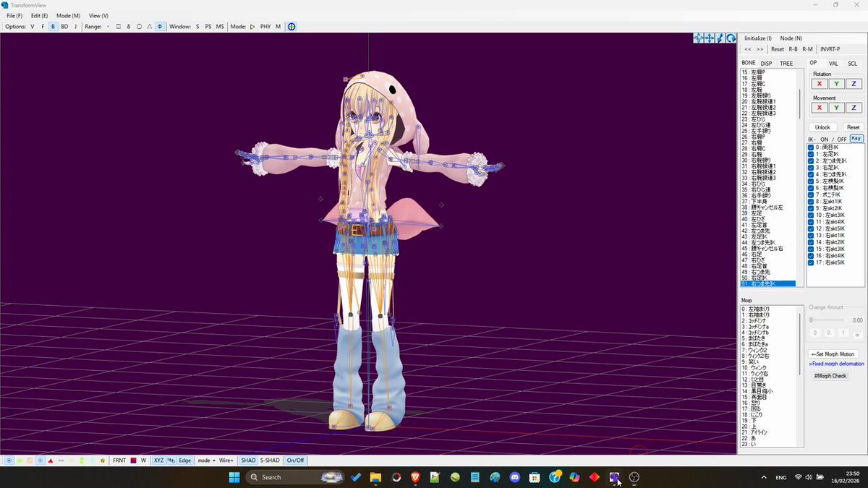Click the Set Morph Motion button
Viewport: 868px width, 488px height.
833,354
